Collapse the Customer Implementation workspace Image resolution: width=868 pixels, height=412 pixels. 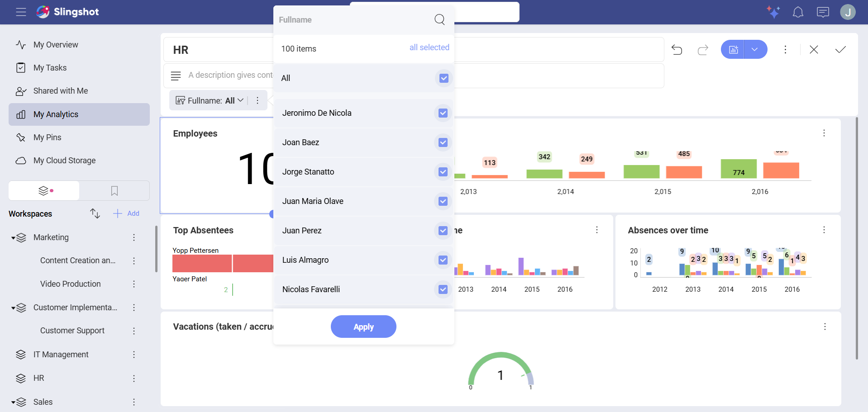tap(14, 308)
